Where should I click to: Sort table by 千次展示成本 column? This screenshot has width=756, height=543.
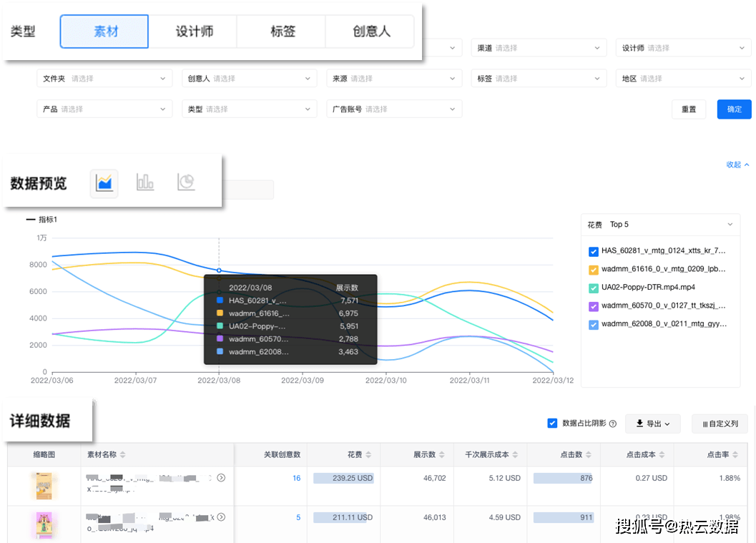click(515, 454)
